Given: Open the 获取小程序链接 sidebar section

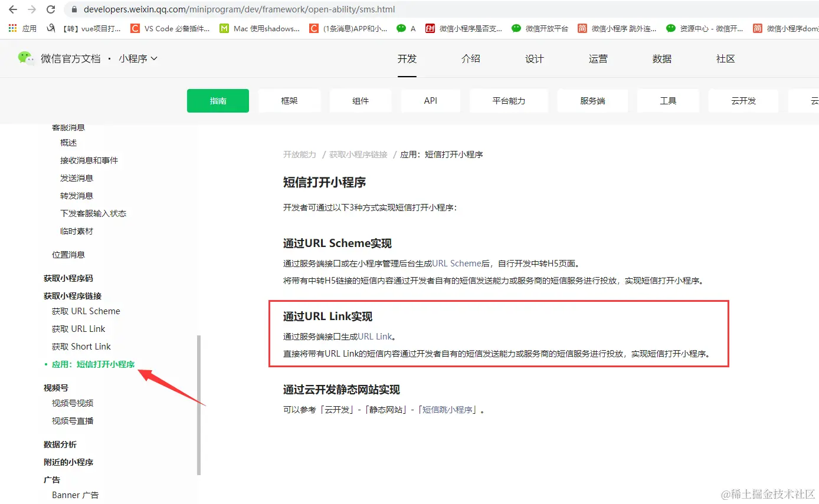Looking at the screenshot, I should pyautogui.click(x=73, y=296).
